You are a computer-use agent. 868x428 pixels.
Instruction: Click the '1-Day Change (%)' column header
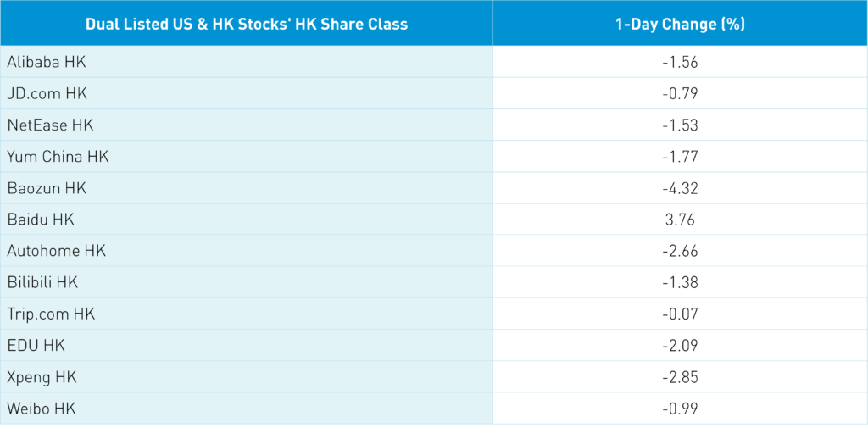680,24
